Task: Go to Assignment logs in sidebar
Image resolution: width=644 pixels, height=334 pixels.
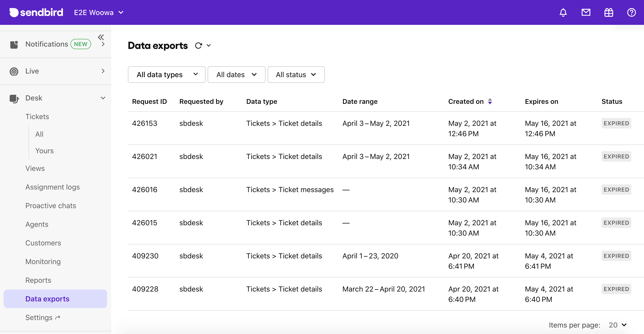Action: (53, 187)
